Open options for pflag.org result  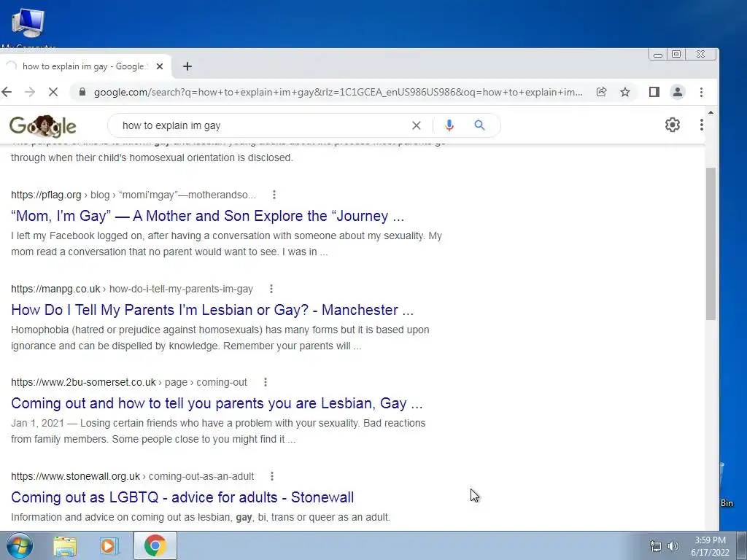[x=274, y=195]
